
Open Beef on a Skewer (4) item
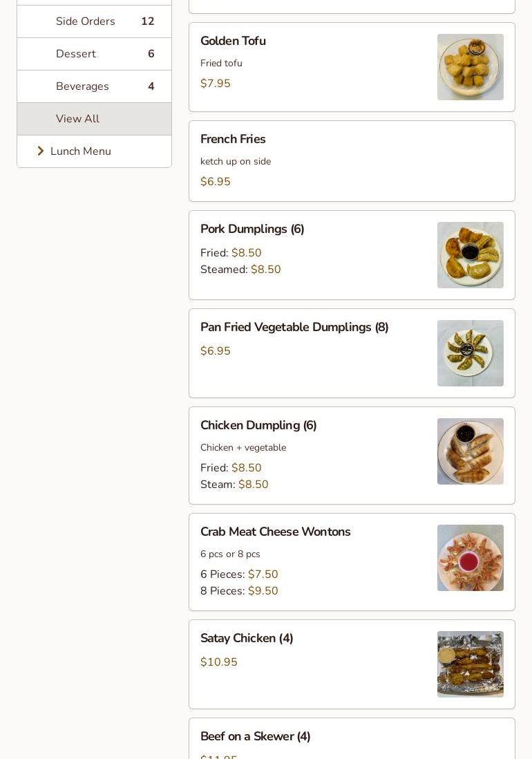pos(255,737)
